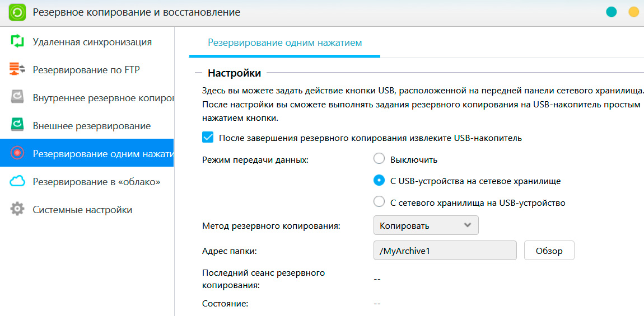Image resolution: width=644 pixels, height=316 pixels.
Task: Choose С USB-устройства на сетевое хранилище radio
Action: pos(379,181)
